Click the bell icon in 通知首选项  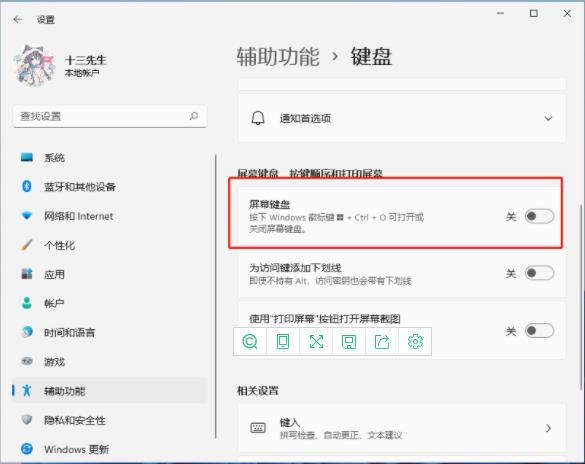(258, 118)
